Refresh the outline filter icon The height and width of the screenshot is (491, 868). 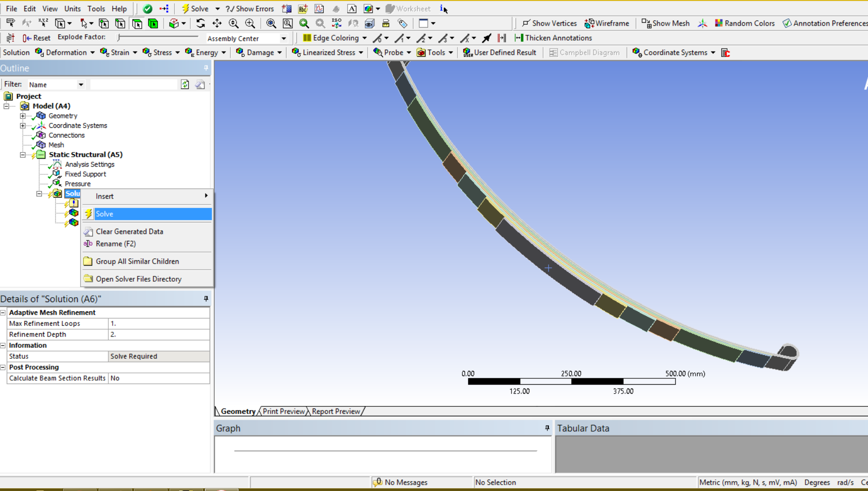click(x=185, y=85)
